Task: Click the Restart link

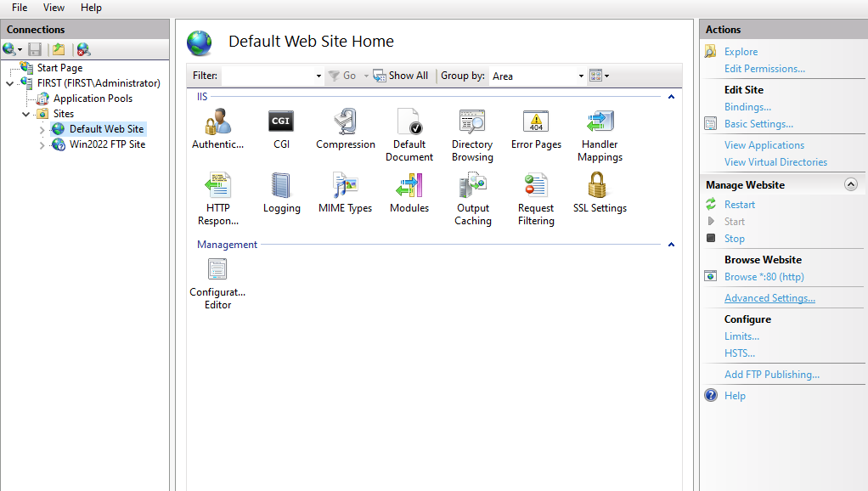Action: coord(740,204)
